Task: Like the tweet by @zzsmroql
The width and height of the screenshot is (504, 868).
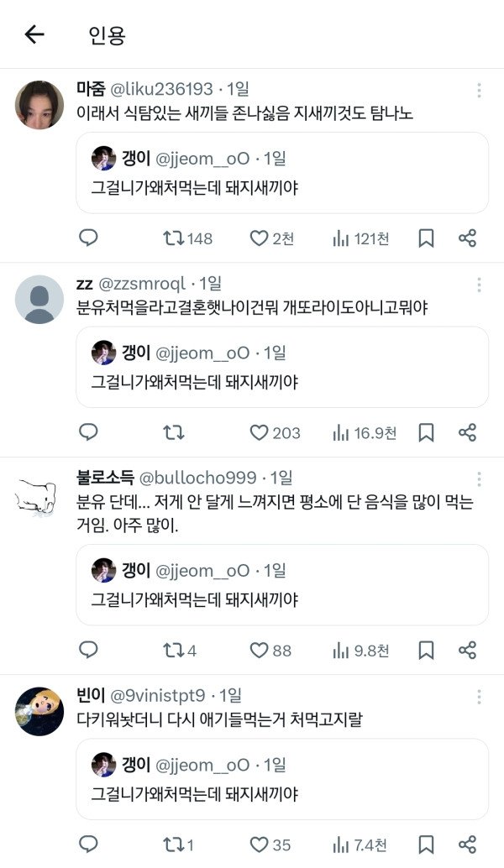Action: coord(260,433)
